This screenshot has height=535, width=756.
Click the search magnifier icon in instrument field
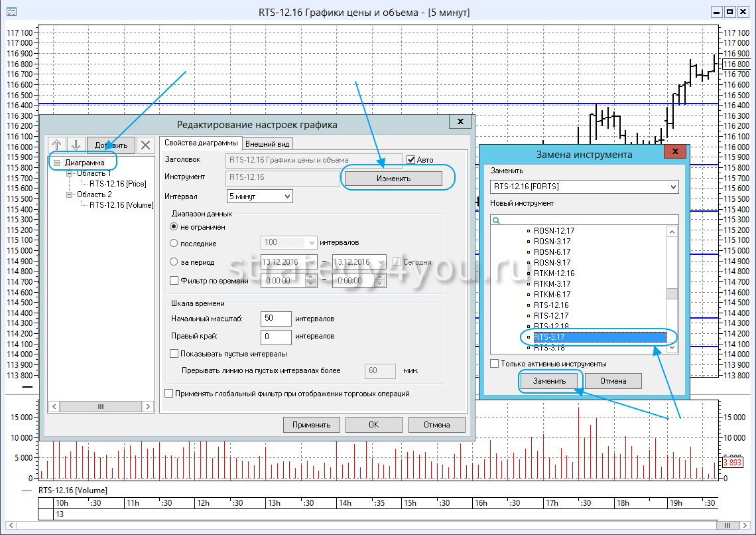[x=495, y=220]
